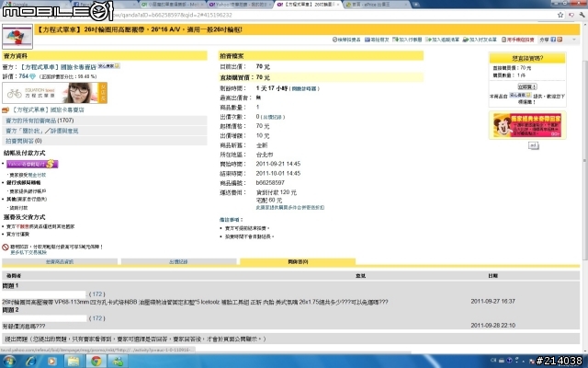Click the Chrome icon on the taskbar

pos(96,362)
